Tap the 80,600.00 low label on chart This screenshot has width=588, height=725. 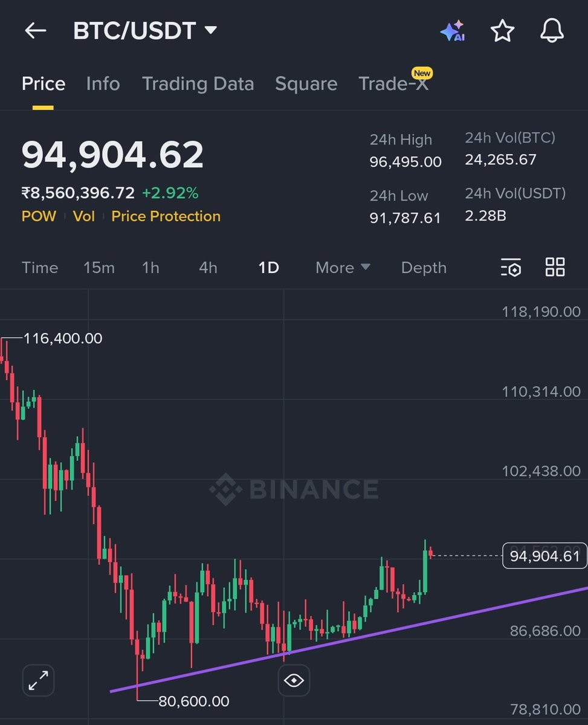[x=193, y=701]
